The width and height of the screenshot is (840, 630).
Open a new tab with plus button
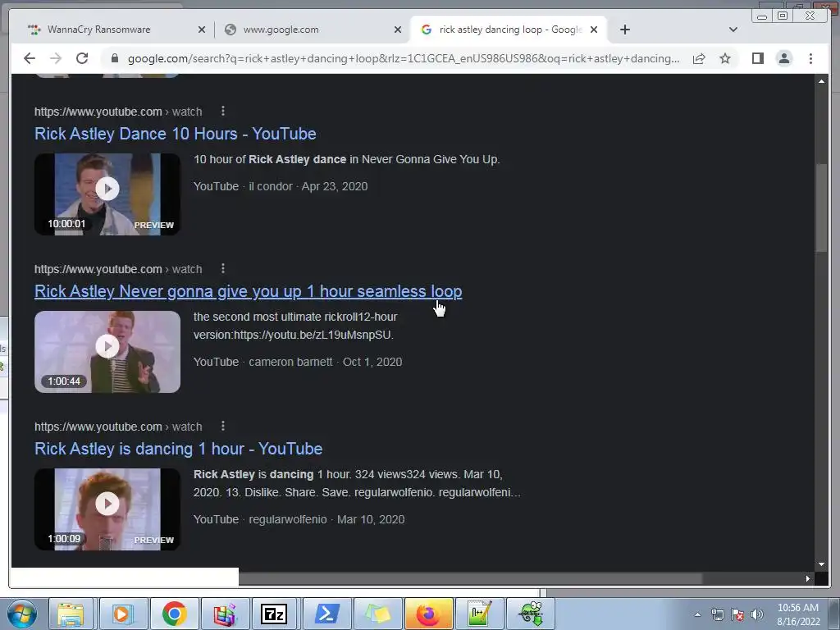(624, 30)
